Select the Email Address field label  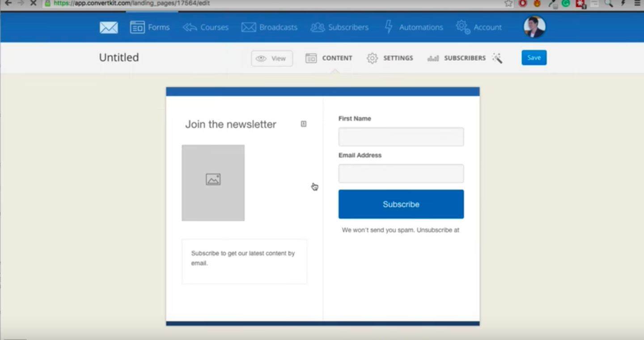360,155
